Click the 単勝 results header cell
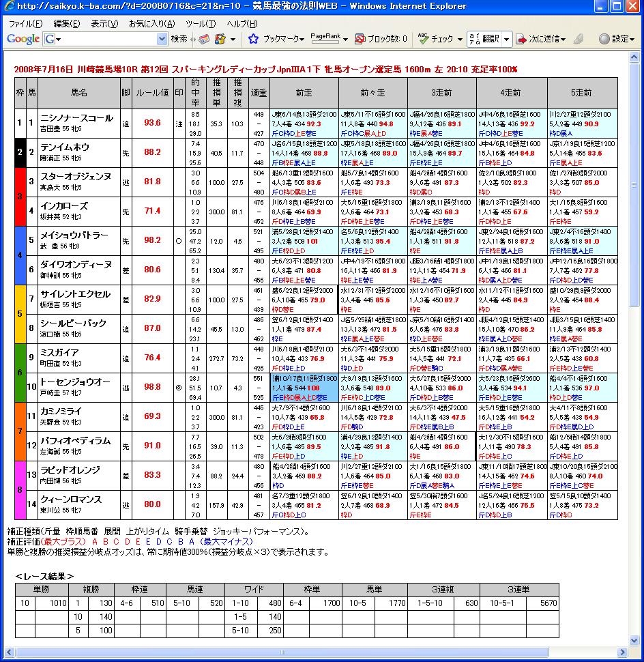The height and width of the screenshot is (662, 644). (x=42, y=590)
